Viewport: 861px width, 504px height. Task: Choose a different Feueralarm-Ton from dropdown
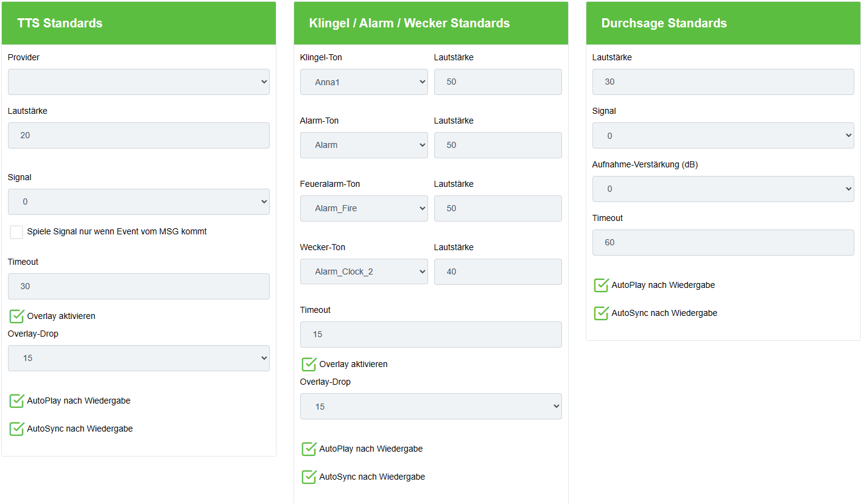[364, 209]
